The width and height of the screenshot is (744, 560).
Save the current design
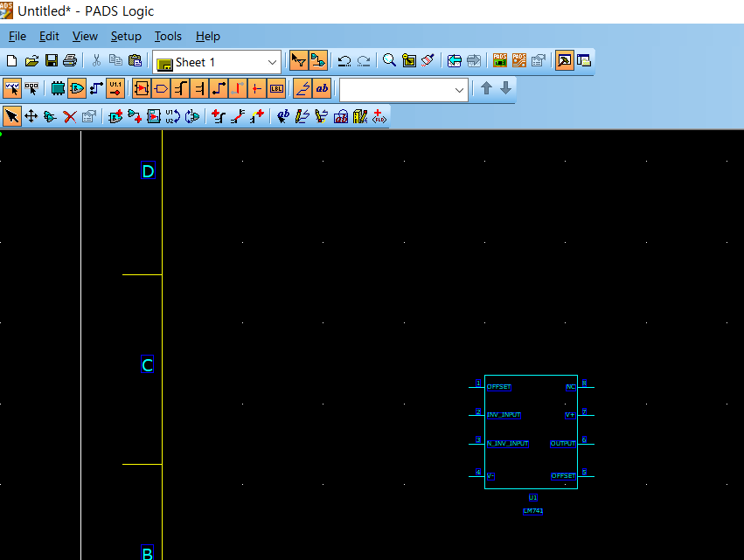tap(52, 60)
